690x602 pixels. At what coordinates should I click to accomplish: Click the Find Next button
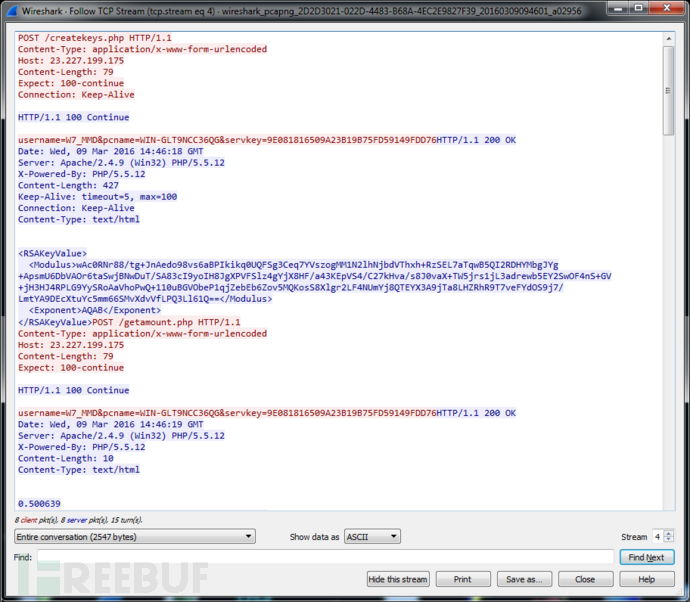pyautogui.click(x=646, y=557)
